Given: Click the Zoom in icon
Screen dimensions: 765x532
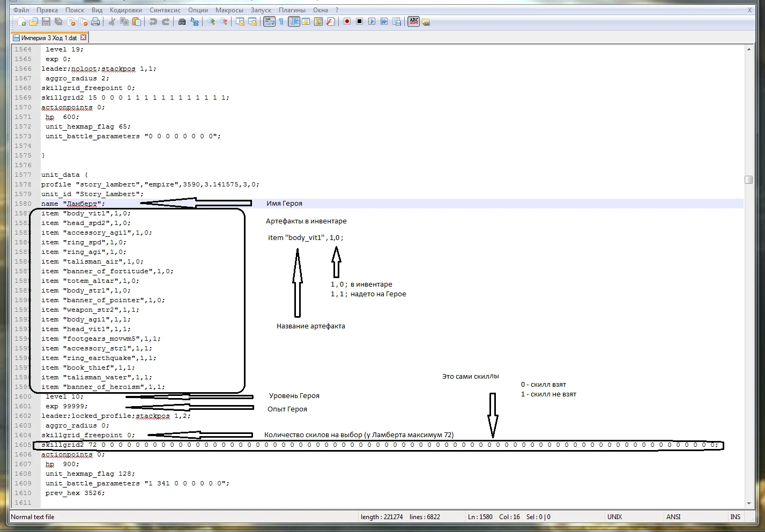Looking at the screenshot, I should [x=211, y=22].
